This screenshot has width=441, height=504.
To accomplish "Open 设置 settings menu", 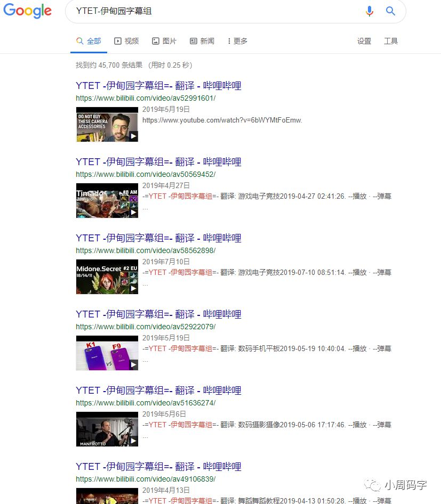I will (x=364, y=41).
